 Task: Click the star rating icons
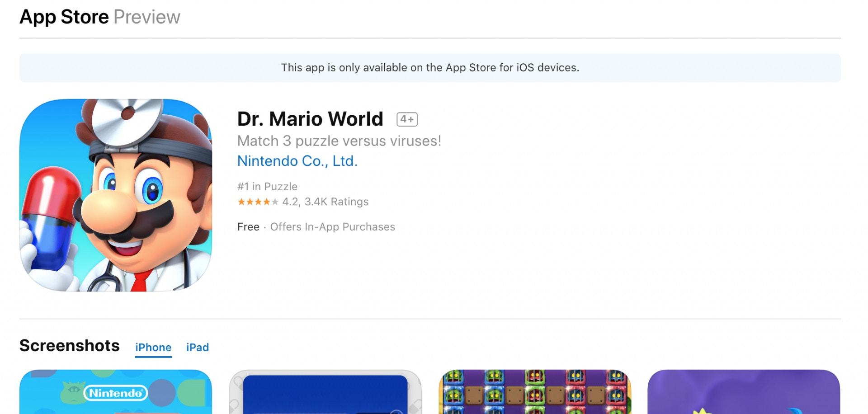(258, 202)
